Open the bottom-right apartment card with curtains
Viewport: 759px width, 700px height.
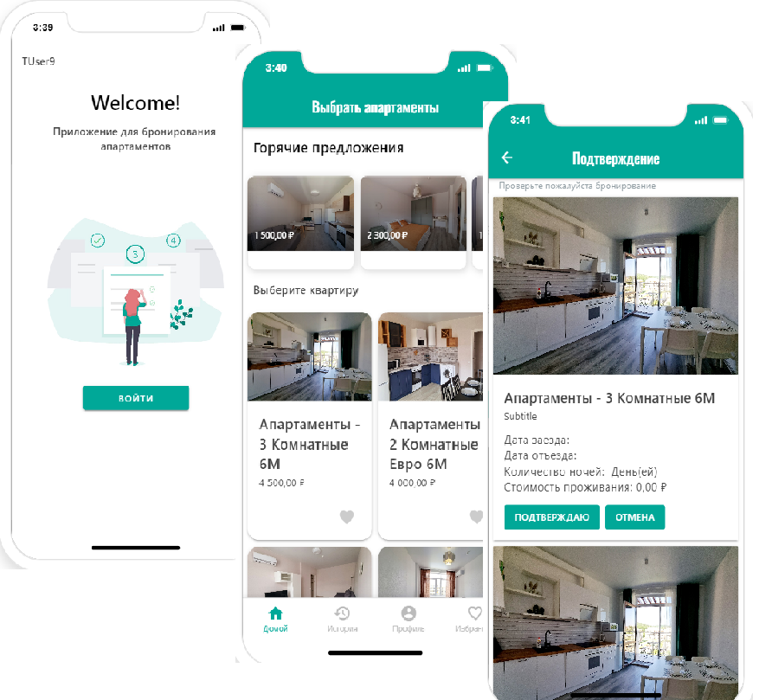pos(430,572)
